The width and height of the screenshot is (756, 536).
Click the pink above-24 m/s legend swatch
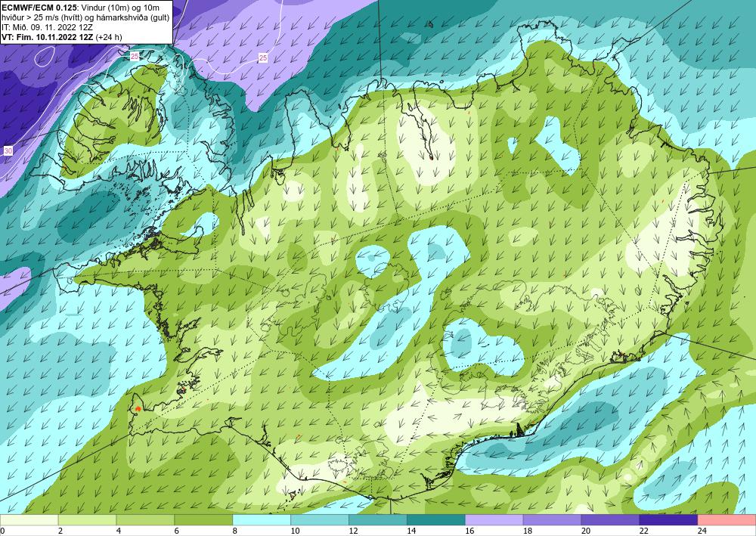(727, 520)
